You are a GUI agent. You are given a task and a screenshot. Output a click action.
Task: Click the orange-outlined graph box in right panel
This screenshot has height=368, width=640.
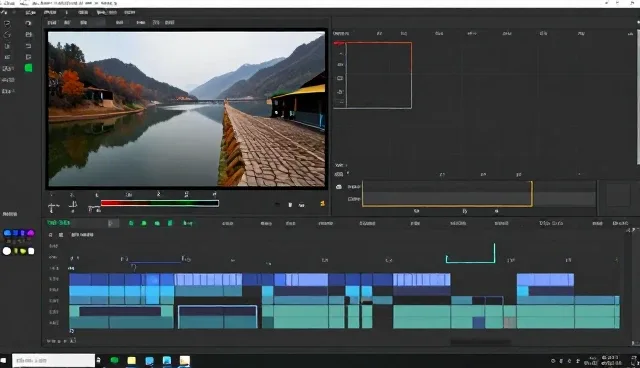coord(378,75)
